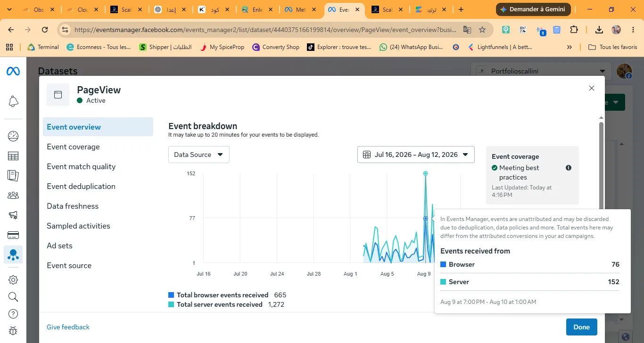Open Event source section
The height and width of the screenshot is (343, 644).
pyautogui.click(x=98, y=265)
